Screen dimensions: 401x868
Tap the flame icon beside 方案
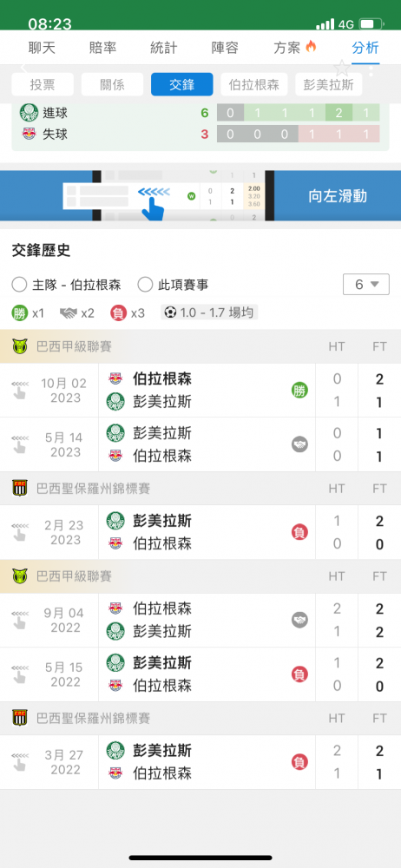tap(311, 48)
